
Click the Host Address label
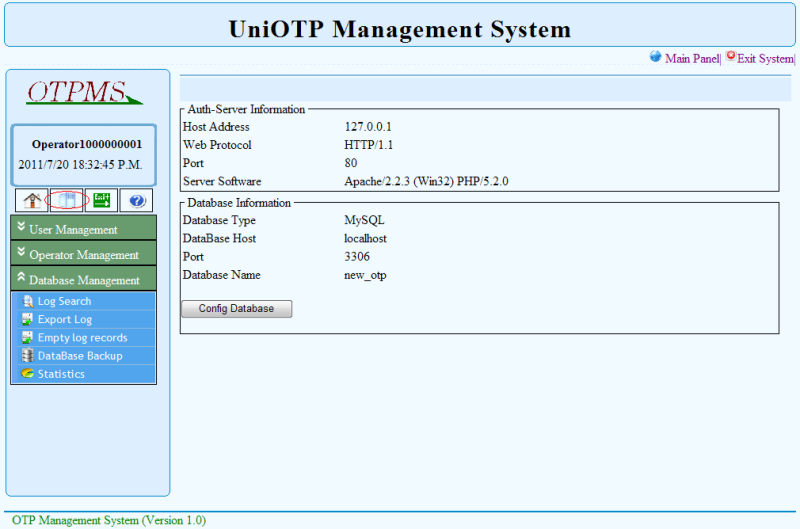(x=216, y=127)
